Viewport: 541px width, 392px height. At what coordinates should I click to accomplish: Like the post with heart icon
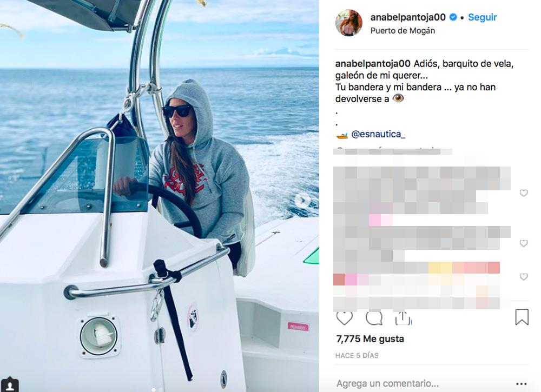coord(344,318)
